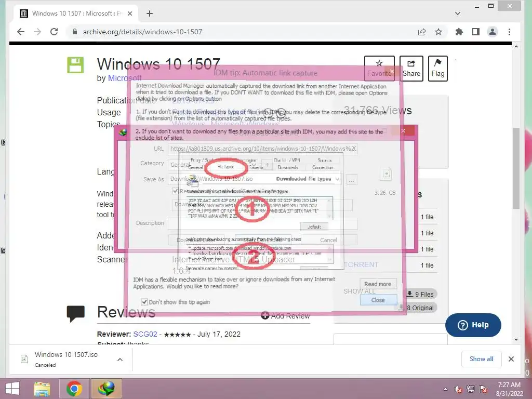Choose the TORRENT download option
Viewport: 532px width, 399px height.
(361, 264)
